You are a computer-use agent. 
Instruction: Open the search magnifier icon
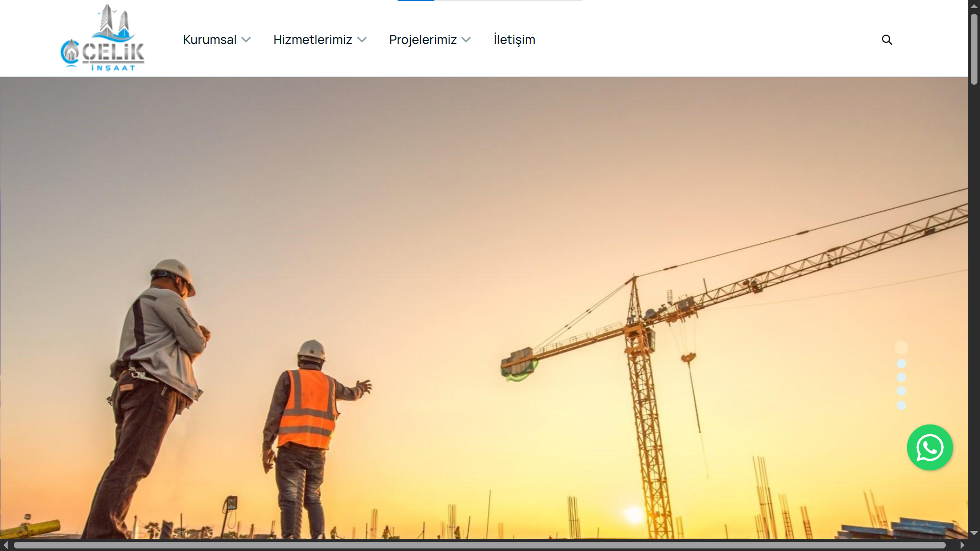887,40
